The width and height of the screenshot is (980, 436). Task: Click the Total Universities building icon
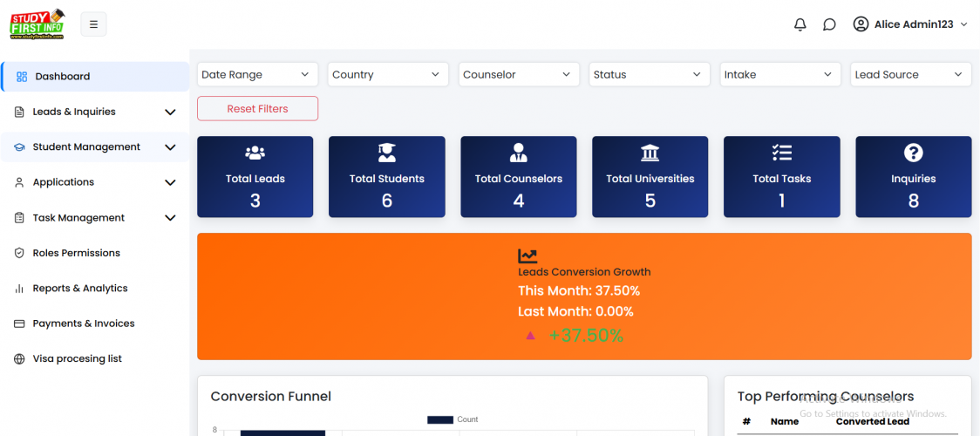coord(650,153)
